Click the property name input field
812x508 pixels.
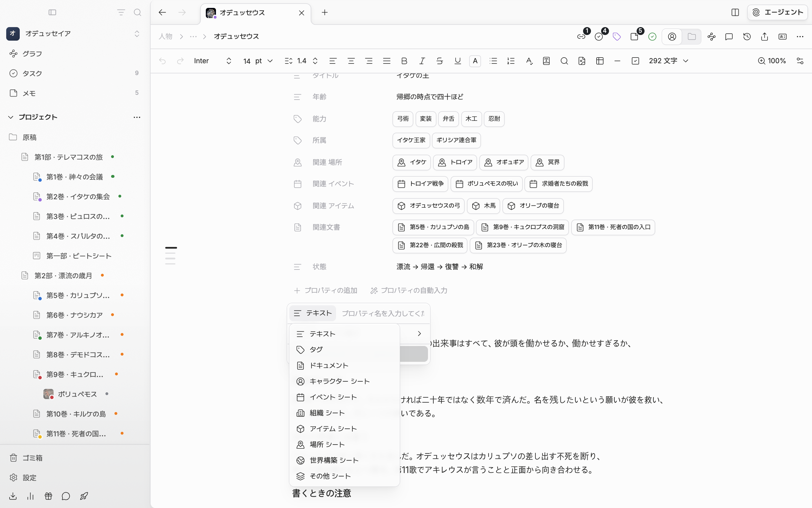click(383, 313)
